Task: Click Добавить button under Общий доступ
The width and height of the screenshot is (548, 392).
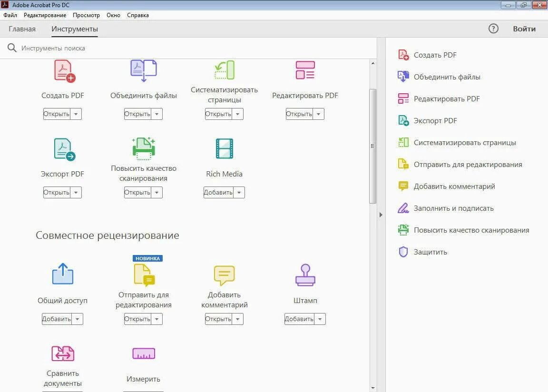Action: [x=57, y=319]
